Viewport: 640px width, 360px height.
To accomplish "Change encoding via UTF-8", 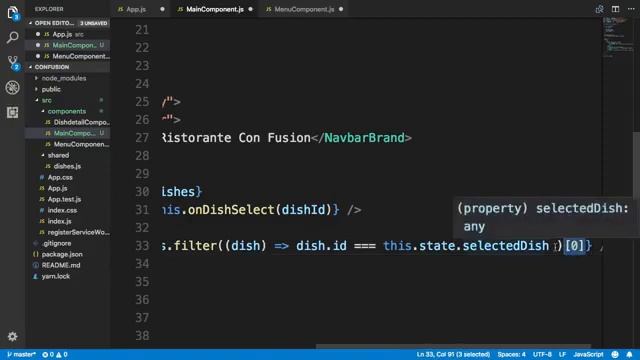I will [x=542, y=354].
